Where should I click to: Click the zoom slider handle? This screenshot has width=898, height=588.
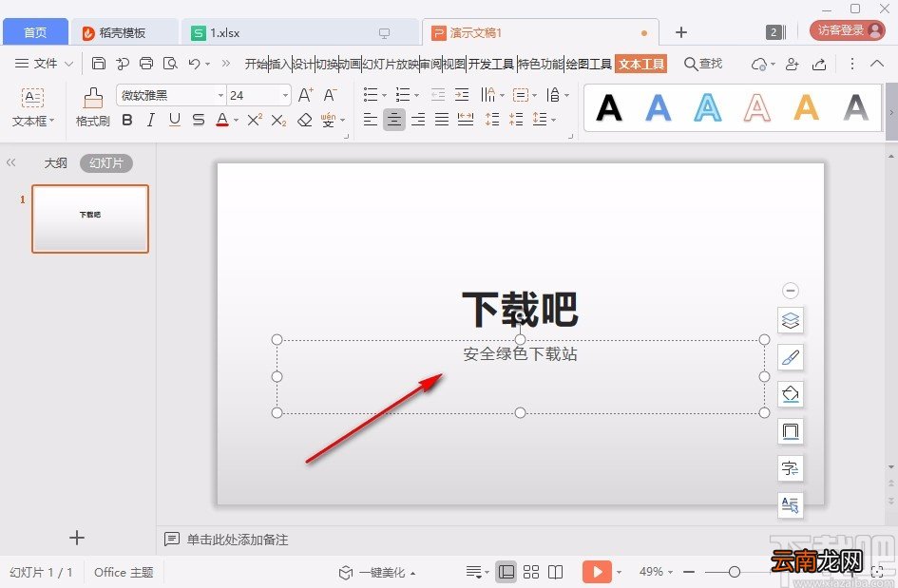735,572
